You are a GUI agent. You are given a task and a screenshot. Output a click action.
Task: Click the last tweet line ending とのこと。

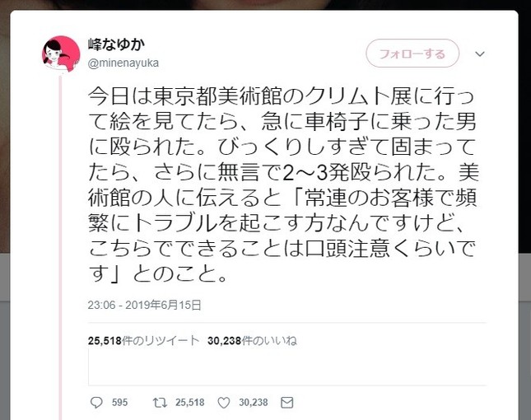[x=158, y=273]
